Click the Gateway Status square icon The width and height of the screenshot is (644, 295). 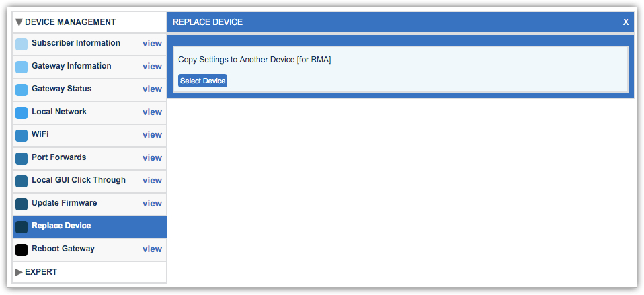22,90
